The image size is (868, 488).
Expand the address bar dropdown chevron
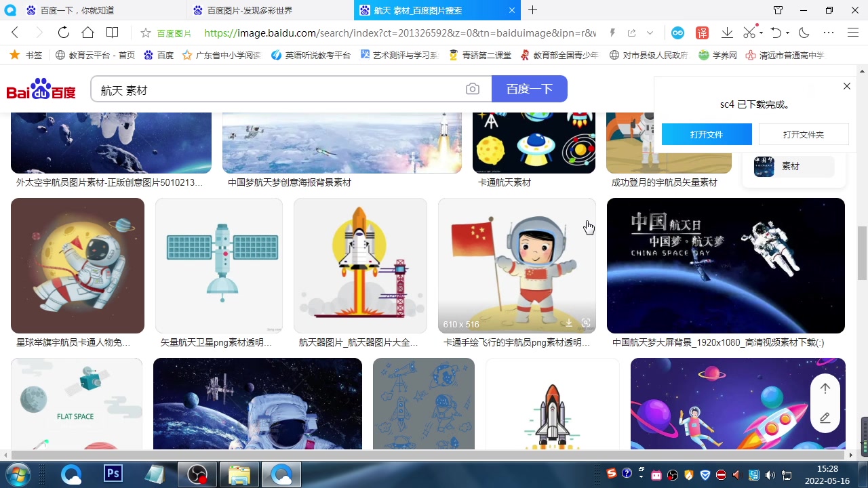tap(649, 33)
